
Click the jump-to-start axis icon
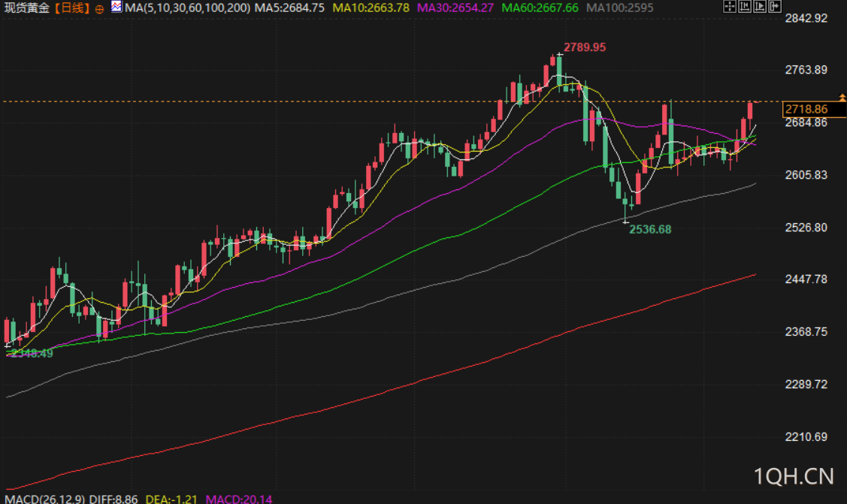click(x=744, y=7)
